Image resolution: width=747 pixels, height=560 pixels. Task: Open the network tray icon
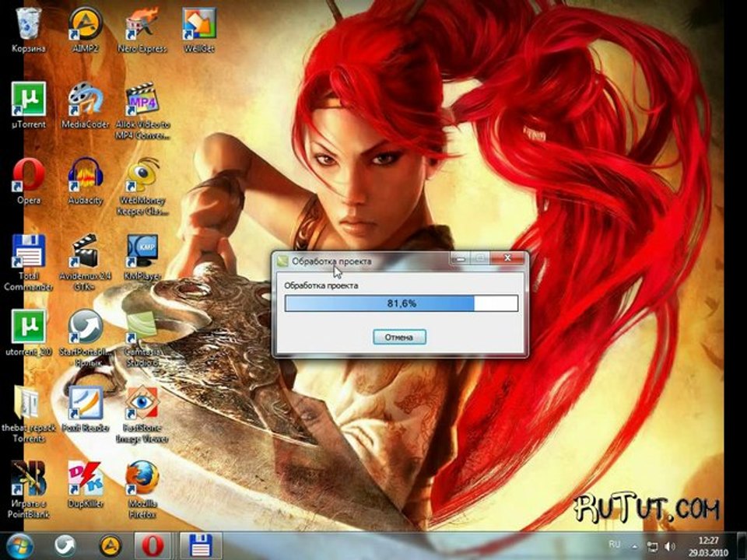(x=652, y=546)
